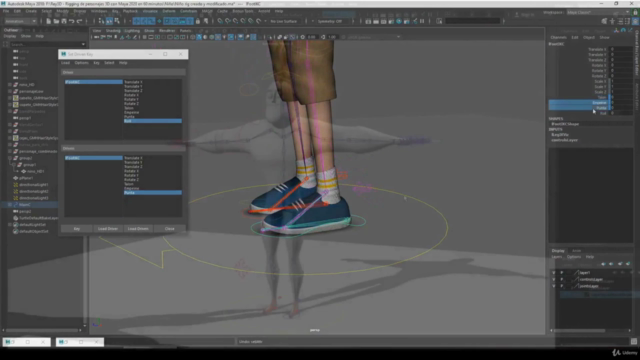Click the Snap to Points magnet icon
The image size is (640, 360).
coord(236,21)
